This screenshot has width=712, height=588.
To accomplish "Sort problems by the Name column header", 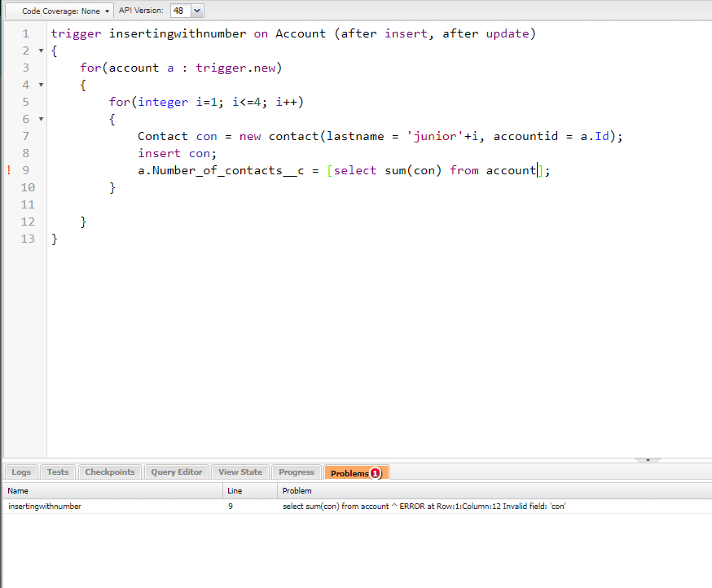I will (18, 491).
